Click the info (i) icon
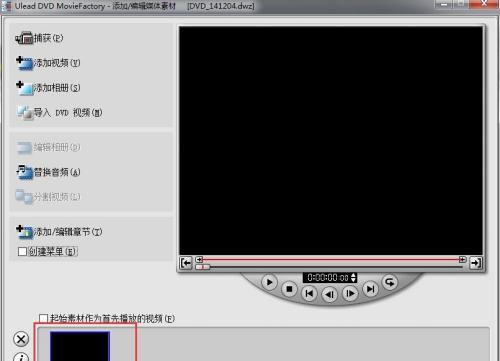 click(x=21, y=357)
